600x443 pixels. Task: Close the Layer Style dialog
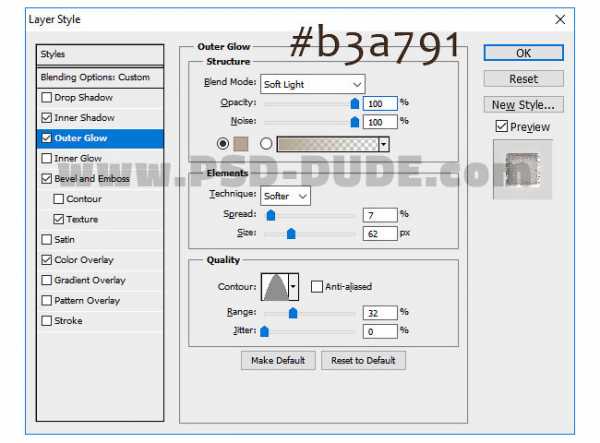pyautogui.click(x=559, y=19)
